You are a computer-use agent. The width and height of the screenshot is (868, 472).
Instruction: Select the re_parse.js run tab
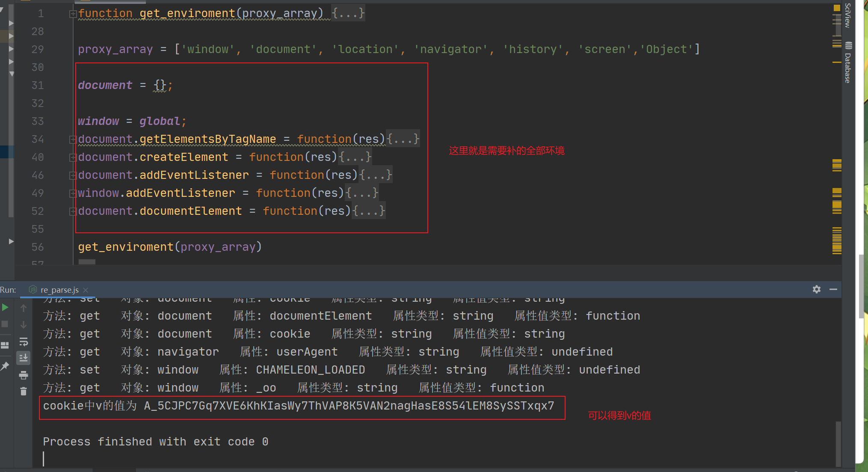[59, 290]
